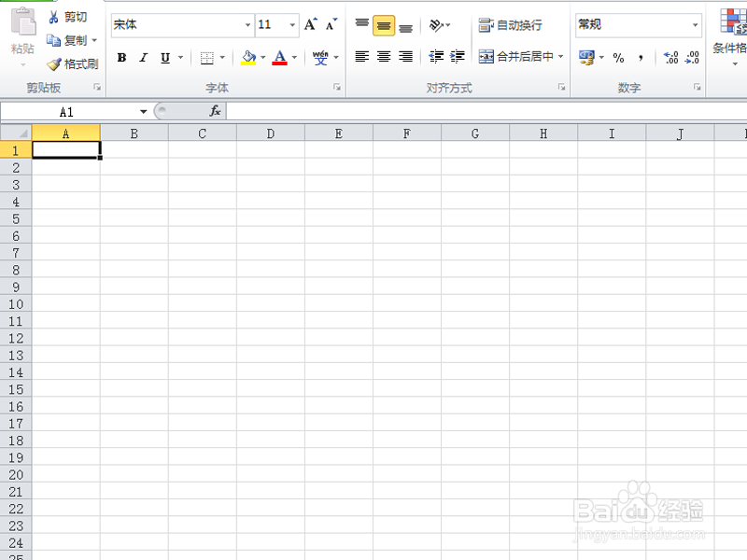Click the active cell A1
747x560 pixels.
(x=66, y=150)
